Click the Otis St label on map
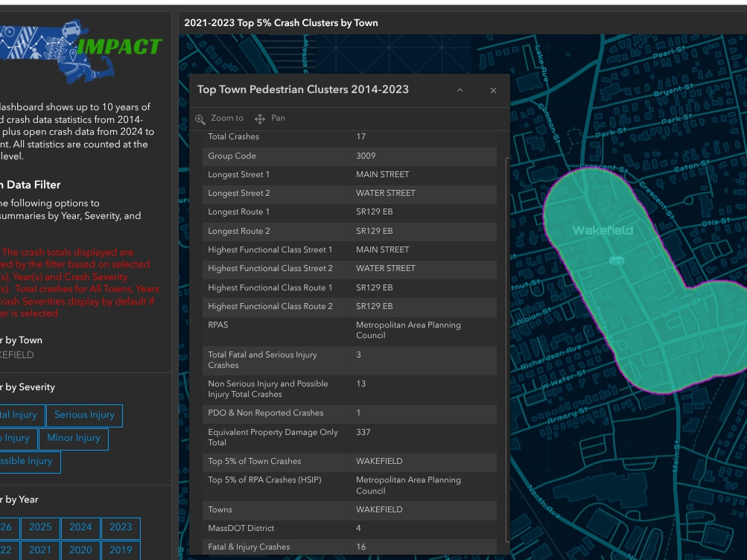The image size is (747, 560). coord(716,222)
